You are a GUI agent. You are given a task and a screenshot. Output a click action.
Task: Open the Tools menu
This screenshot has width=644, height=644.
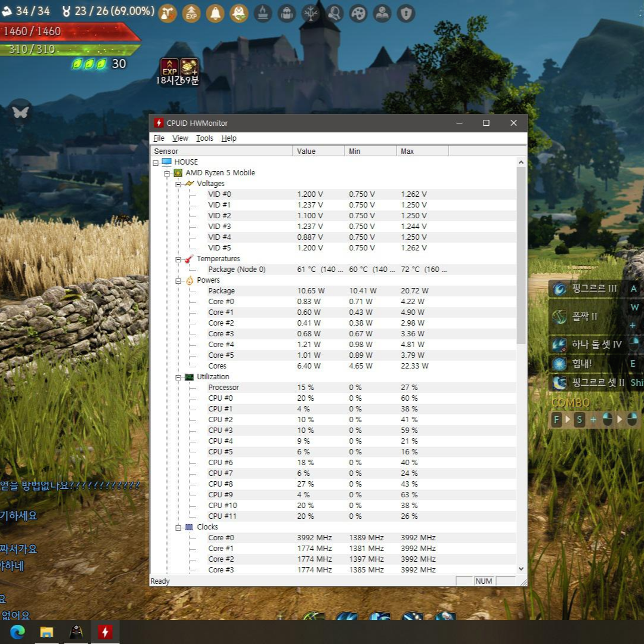205,138
